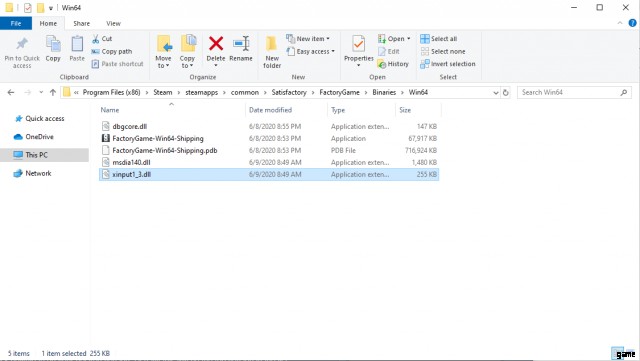Click Select all in ribbon
Viewport: 640px width, 361px height.
(439, 39)
